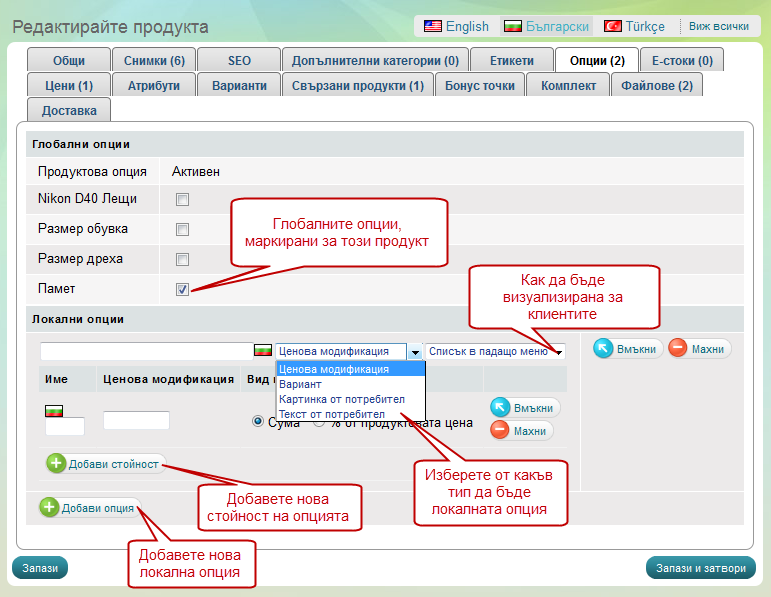Tick the Размер обувка checkbox

click(x=182, y=229)
